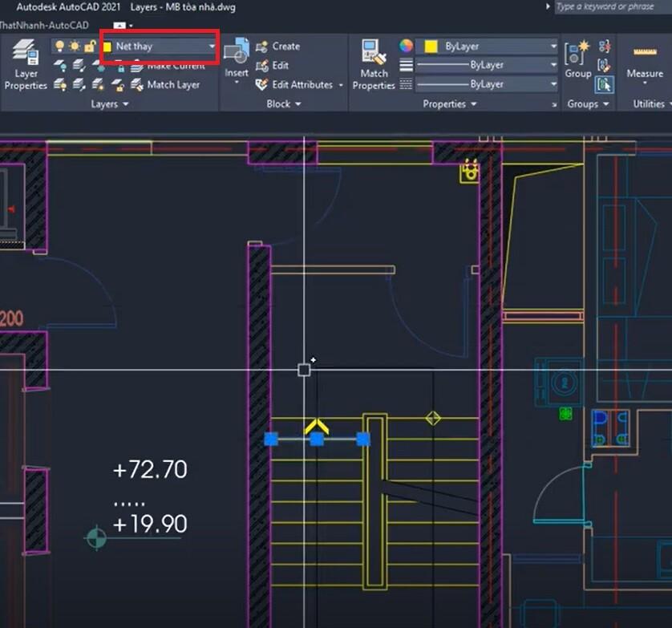The image size is (672, 628).
Task: Select the color wheel in Properties panel
Action: (x=405, y=47)
